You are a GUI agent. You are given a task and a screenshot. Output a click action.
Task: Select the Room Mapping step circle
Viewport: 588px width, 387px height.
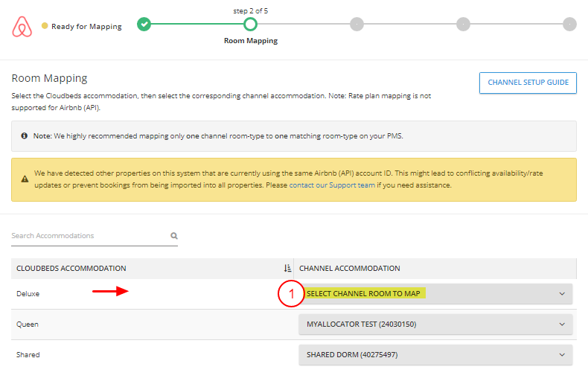(x=251, y=25)
